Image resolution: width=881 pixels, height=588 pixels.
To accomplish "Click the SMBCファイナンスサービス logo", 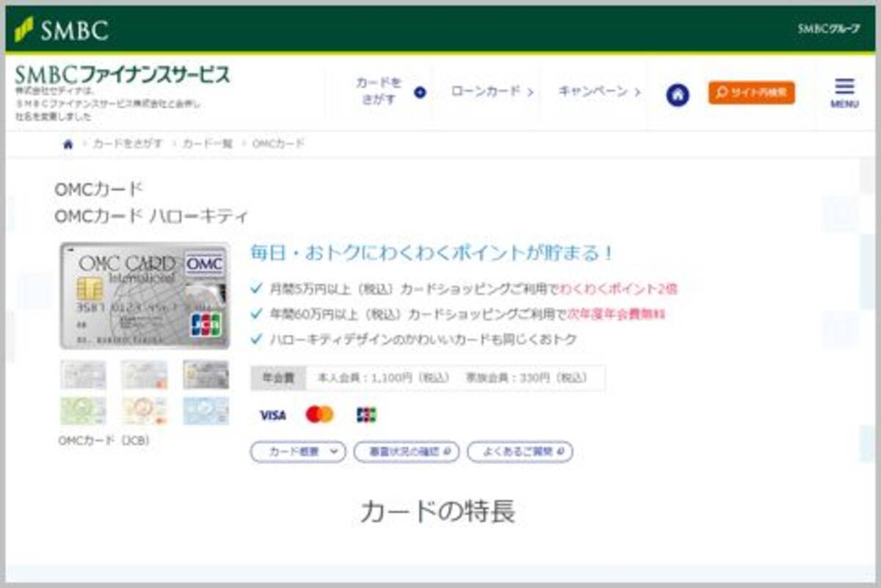I will [x=122, y=76].
